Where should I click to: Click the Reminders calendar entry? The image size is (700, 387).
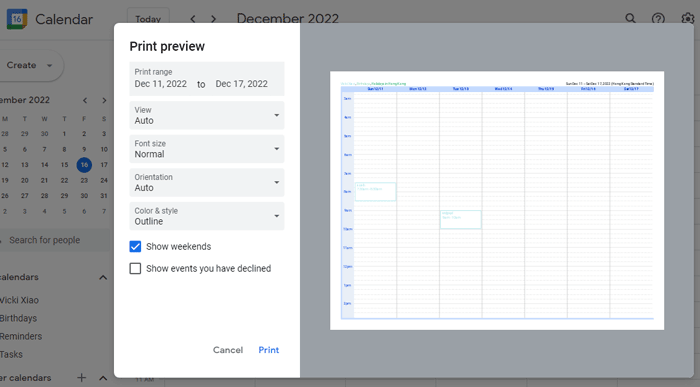[21, 336]
